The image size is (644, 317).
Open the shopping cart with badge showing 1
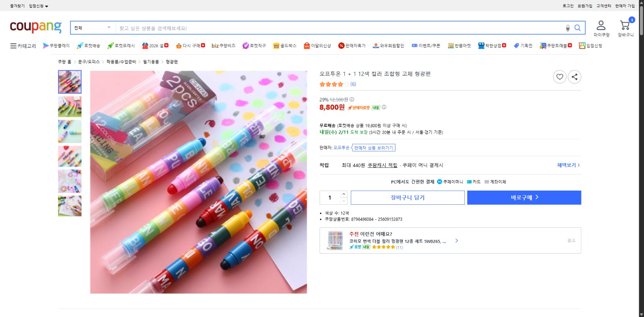(625, 25)
